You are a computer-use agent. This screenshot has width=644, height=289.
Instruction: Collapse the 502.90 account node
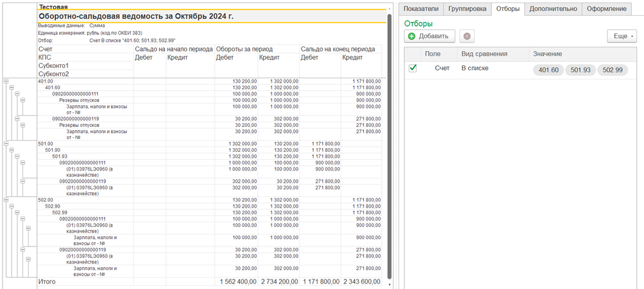coord(12,206)
